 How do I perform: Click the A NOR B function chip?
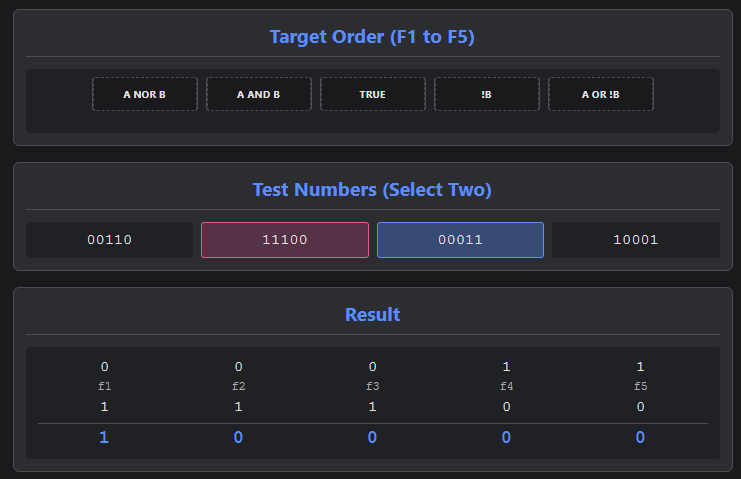point(145,95)
